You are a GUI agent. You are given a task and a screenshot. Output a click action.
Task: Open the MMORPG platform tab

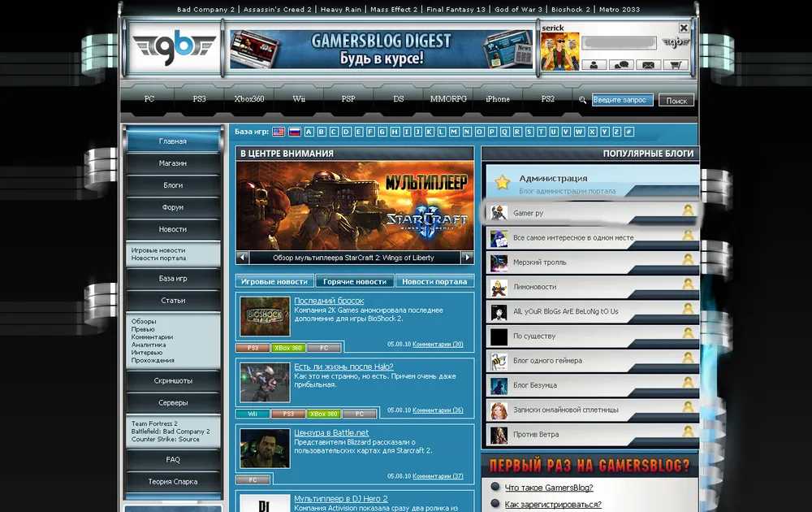pyautogui.click(x=448, y=98)
